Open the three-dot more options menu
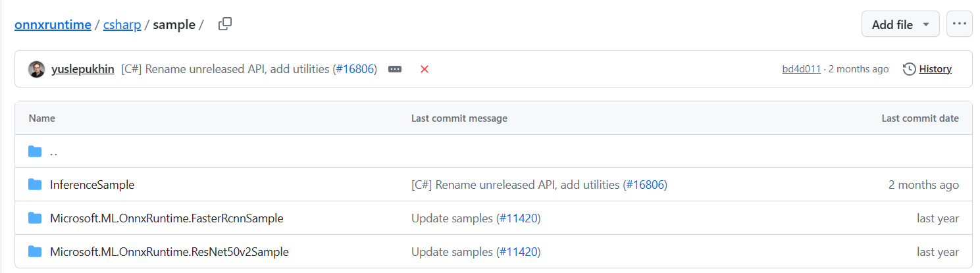 point(959,24)
